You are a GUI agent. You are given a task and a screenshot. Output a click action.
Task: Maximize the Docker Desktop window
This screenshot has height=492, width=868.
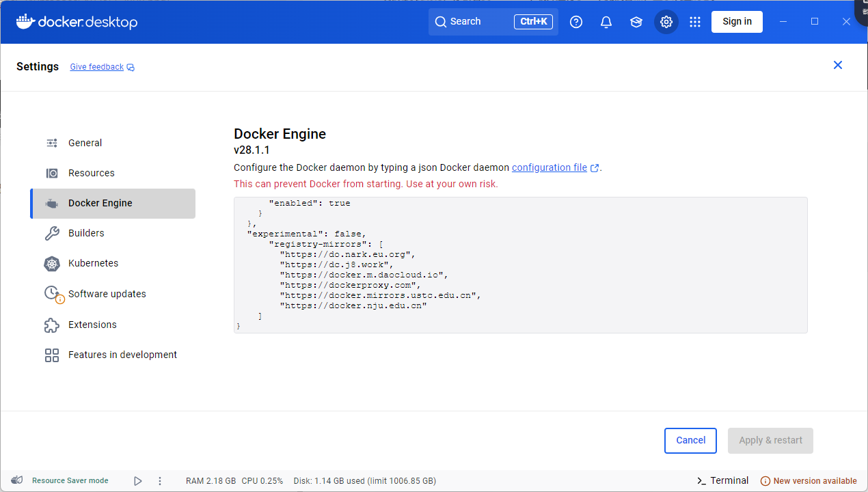[815, 22]
